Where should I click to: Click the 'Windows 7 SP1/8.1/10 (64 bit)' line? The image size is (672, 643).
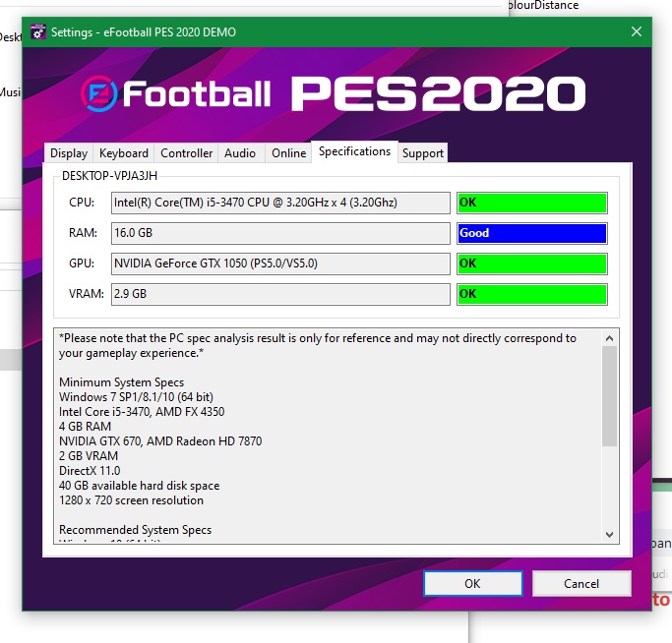point(137,397)
